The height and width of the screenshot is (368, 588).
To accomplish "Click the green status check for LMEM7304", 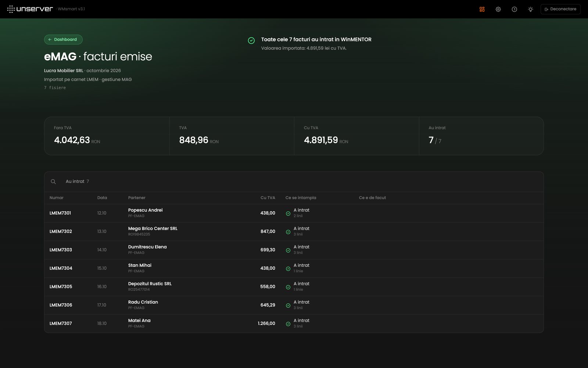I will coord(288,269).
